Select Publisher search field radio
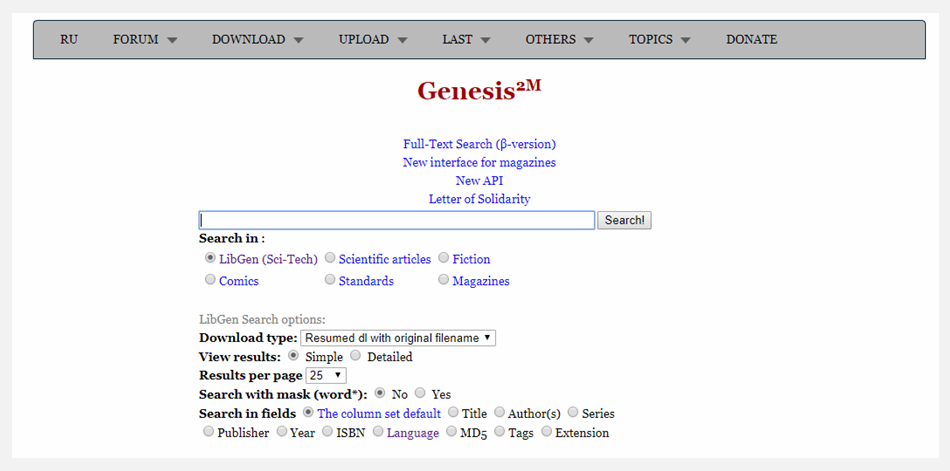 208,431
